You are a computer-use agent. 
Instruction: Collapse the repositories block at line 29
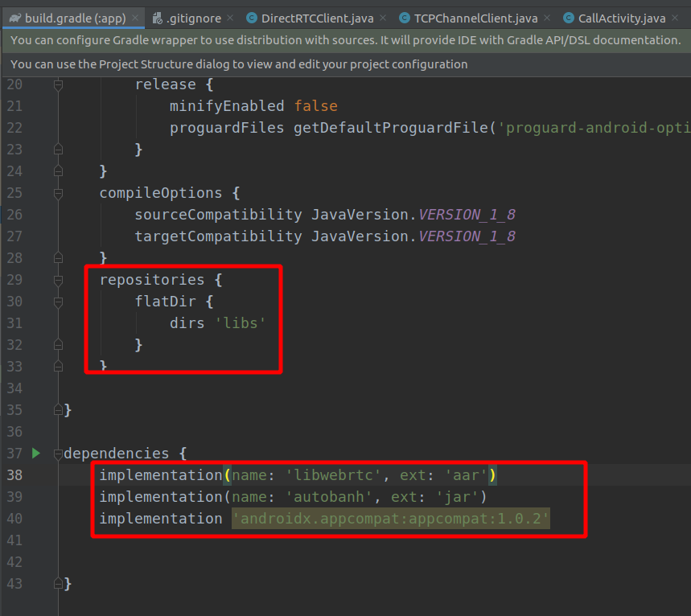click(x=58, y=280)
